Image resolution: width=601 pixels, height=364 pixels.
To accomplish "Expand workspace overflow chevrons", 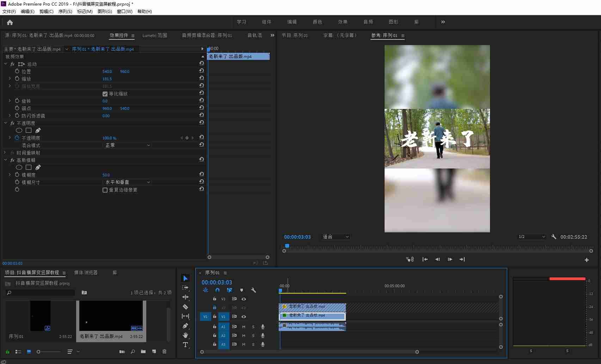I will (443, 22).
